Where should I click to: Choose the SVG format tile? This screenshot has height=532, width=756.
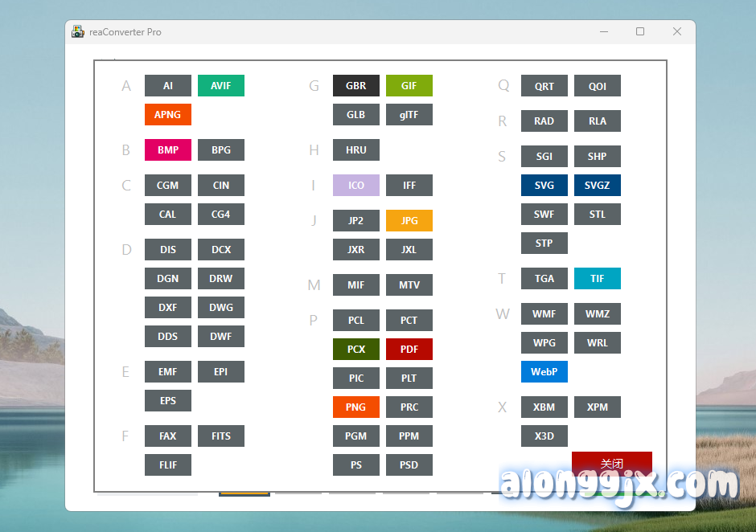[x=544, y=186]
